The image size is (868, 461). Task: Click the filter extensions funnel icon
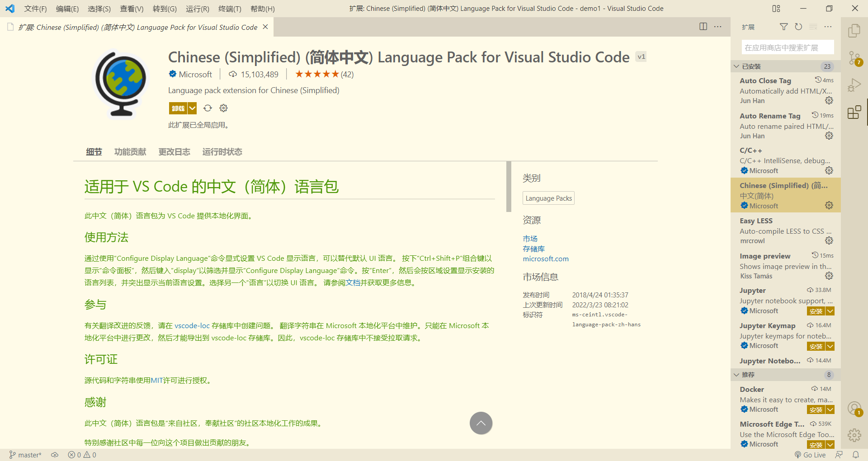point(783,27)
